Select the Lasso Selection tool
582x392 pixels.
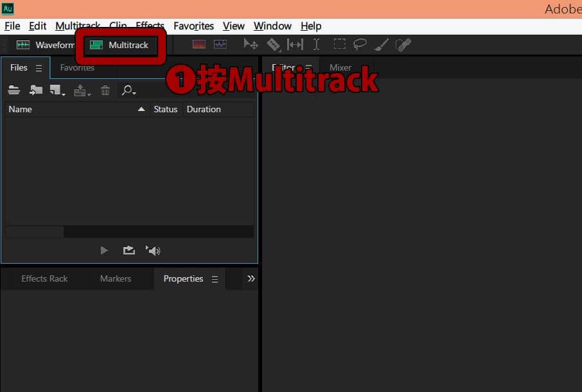point(360,44)
